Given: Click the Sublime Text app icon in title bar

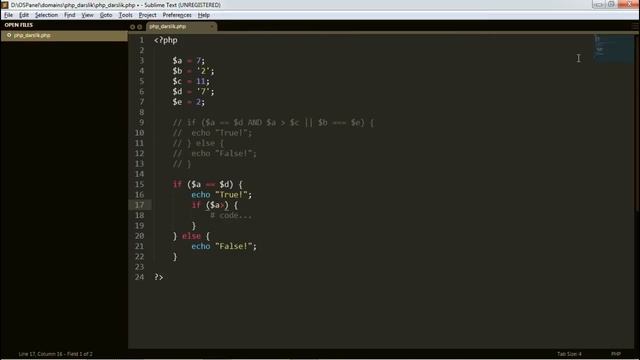Looking at the screenshot, I should 4,5.
